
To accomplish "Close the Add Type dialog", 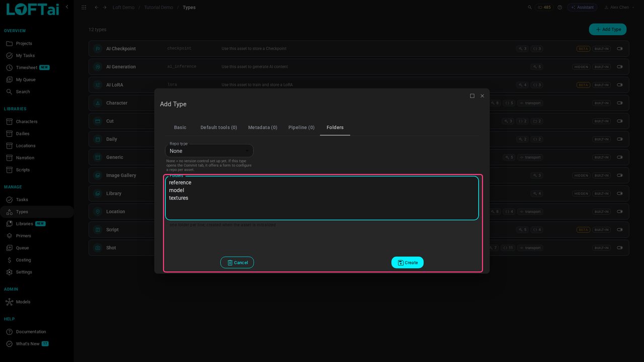I will [x=482, y=96].
